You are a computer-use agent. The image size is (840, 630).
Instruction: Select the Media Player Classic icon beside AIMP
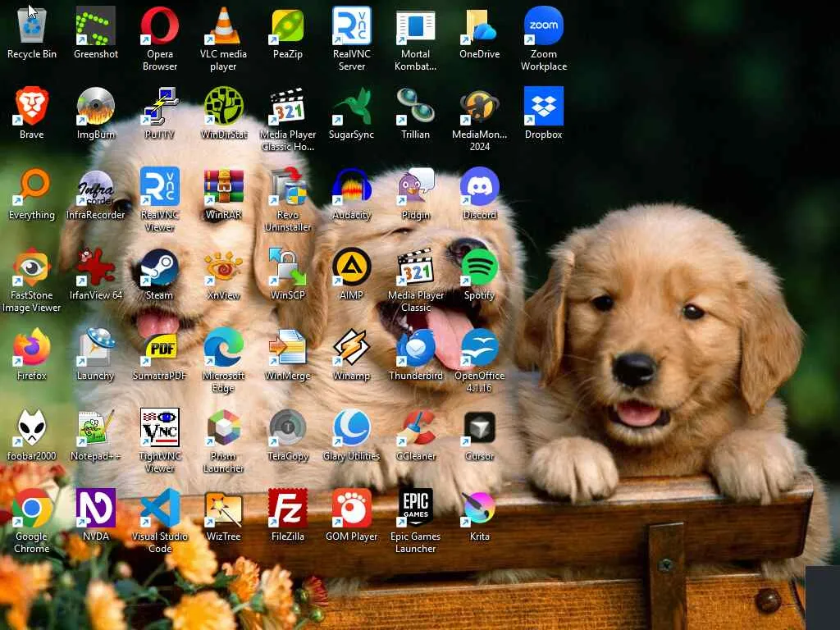click(416, 267)
